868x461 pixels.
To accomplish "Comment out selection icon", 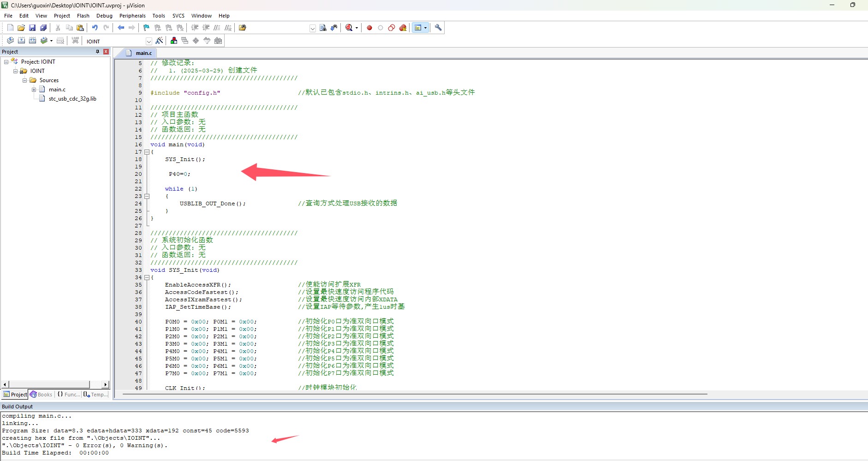I will pyautogui.click(x=217, y=28).
